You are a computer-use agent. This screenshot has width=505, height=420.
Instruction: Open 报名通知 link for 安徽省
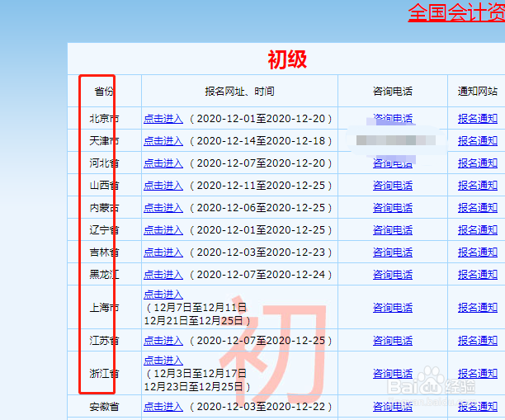pyautogui.click(x=478, y=407)
